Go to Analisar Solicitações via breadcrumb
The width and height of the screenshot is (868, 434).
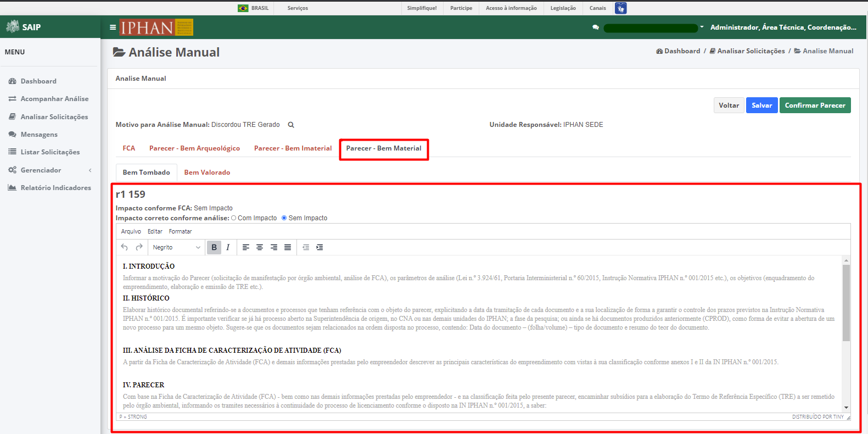(x=747, y=51)
